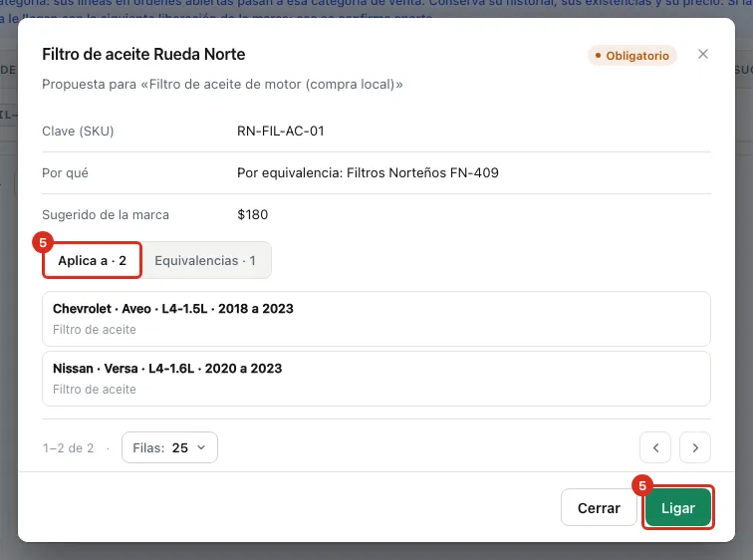The image size is (753, 560).
Task: Close the Filtro de aceite Rueda Norte dialog
Action: (x=702, y=54)
